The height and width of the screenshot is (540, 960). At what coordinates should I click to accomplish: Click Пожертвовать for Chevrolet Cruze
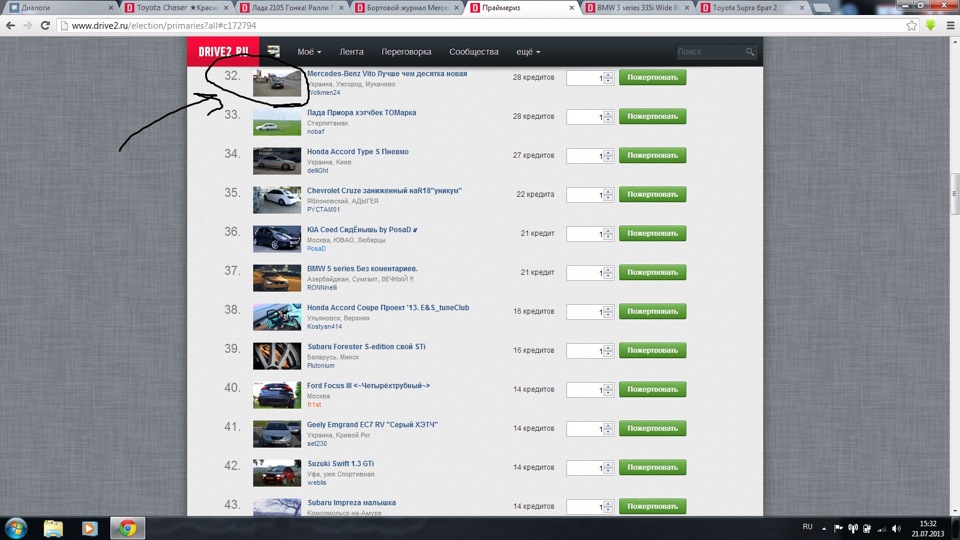click(652, 194)
